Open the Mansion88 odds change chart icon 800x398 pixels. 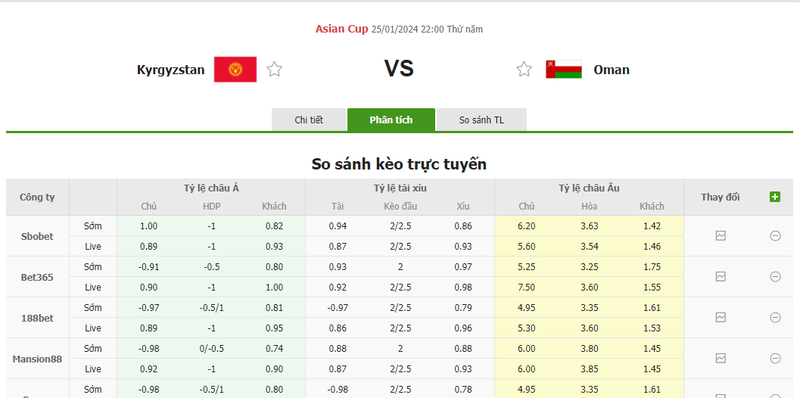point(720,358)
